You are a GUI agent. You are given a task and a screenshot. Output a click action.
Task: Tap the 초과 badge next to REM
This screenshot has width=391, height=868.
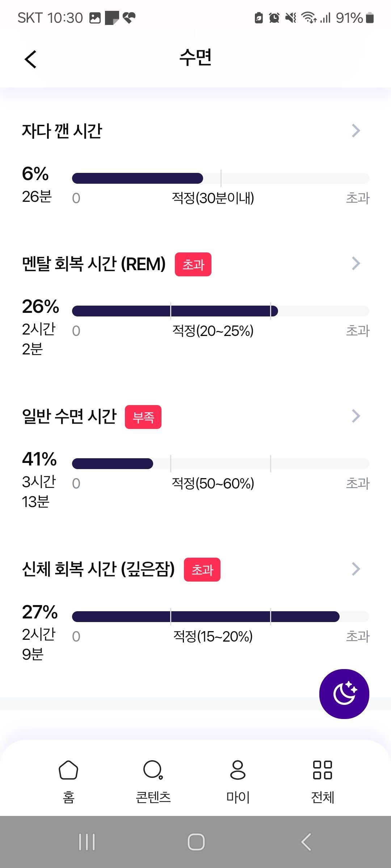coord(193,264)
